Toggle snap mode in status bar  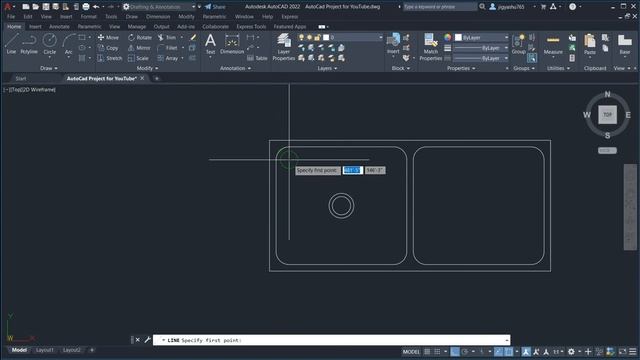pos(437,351)
